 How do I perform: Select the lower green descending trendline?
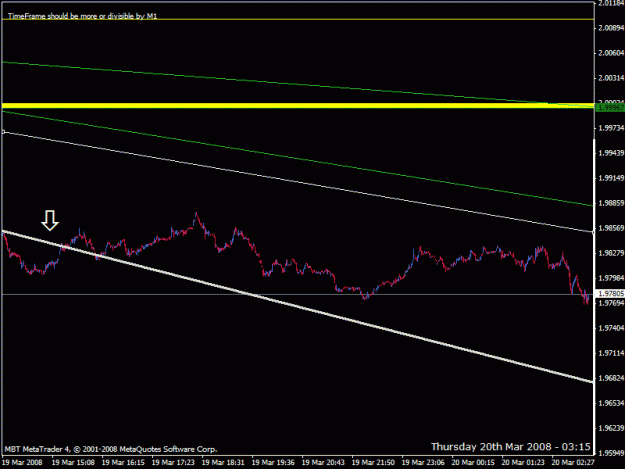298,159
